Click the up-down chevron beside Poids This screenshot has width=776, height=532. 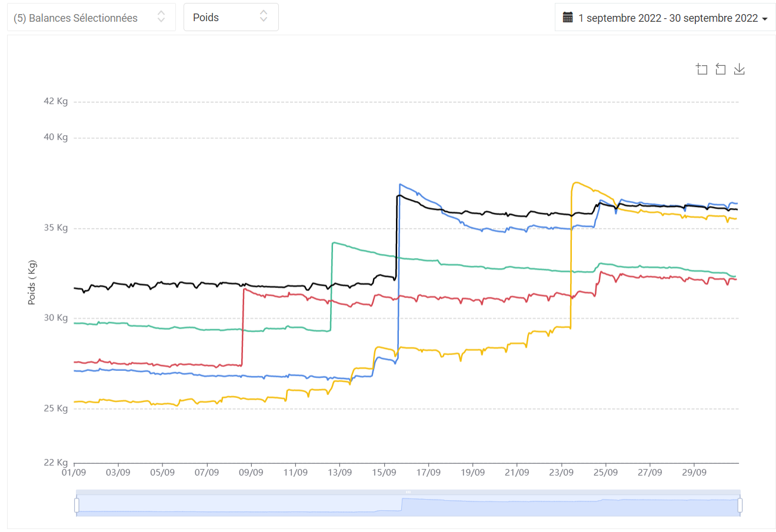(x=264, y=16)
